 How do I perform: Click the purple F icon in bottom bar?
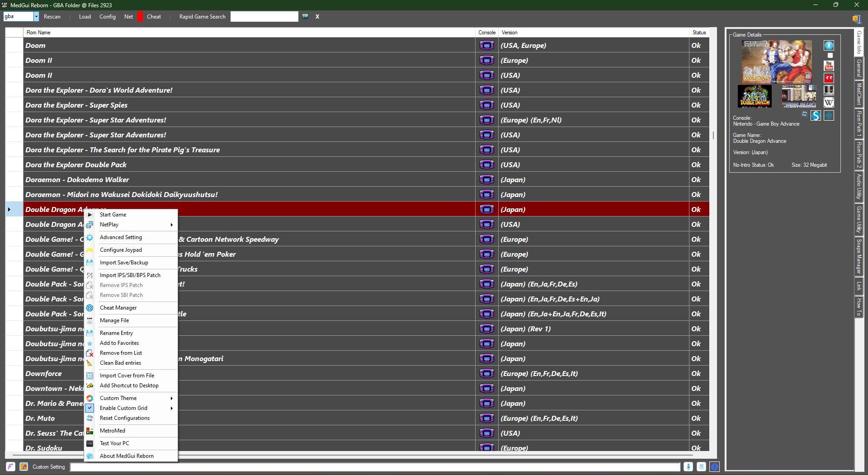(10, 466)
